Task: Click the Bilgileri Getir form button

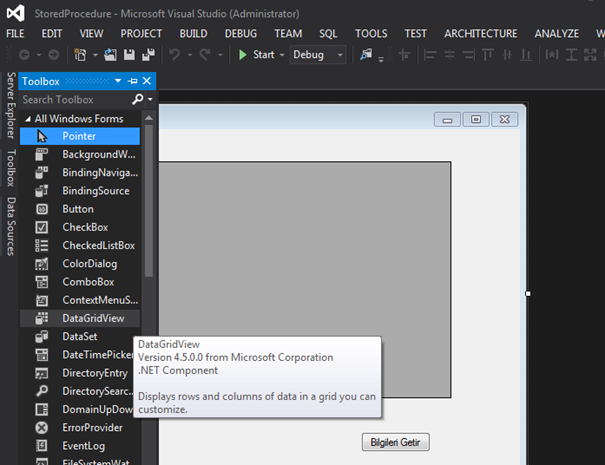Action: [395, 442]
